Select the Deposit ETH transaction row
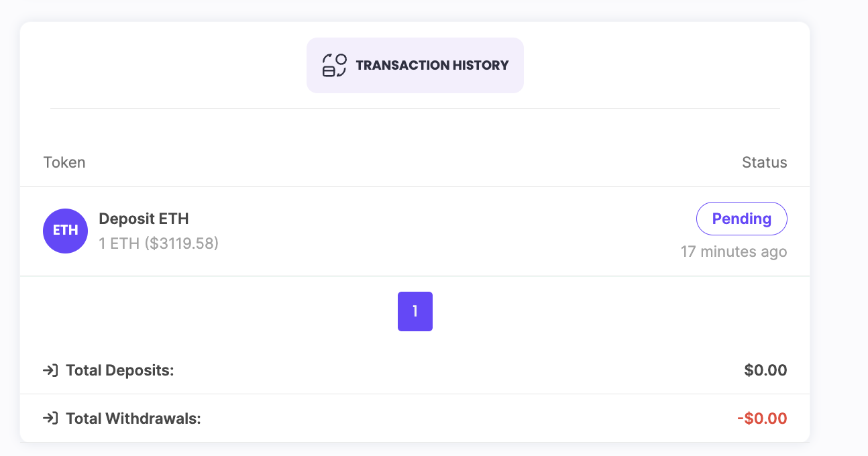The width and height of the screenshot is (868, 456). (x=415, y=231)
